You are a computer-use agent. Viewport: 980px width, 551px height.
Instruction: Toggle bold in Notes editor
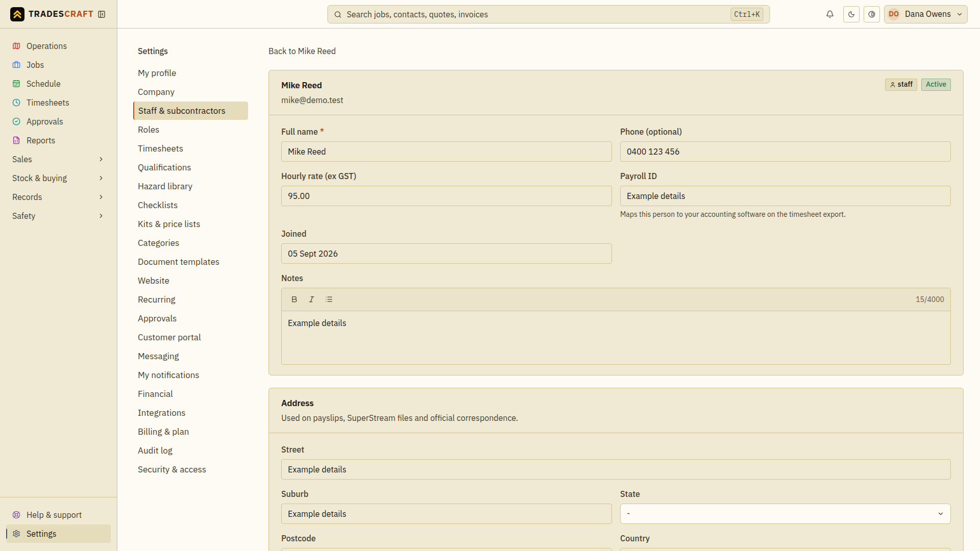[294, 299]
